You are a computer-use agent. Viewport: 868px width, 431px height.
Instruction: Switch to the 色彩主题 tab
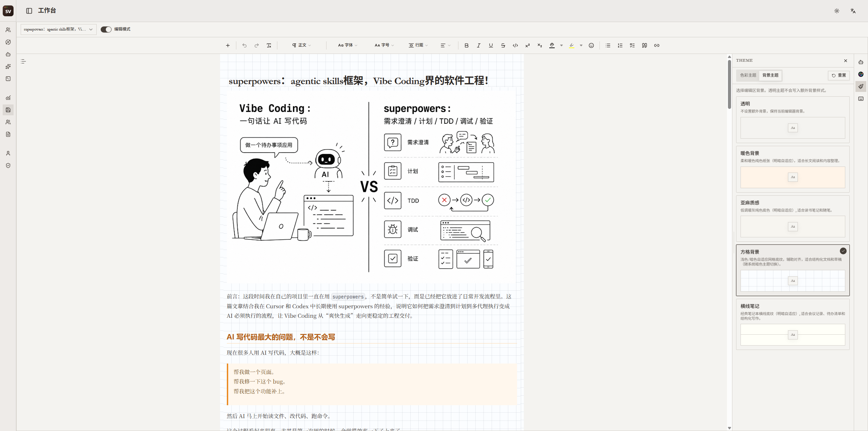[x=748, y=75]
